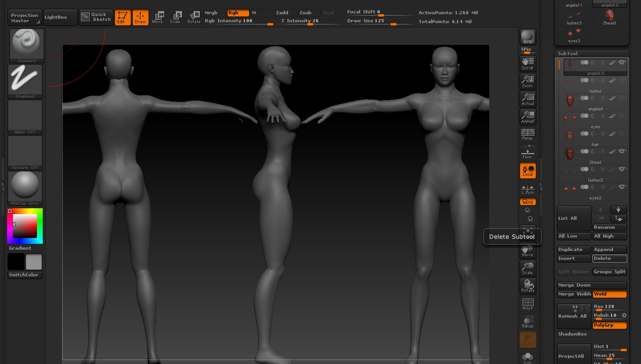Toggle PolyF polyframe display
This screenshot has width=641, height=364.
click(x=527, y=304)
